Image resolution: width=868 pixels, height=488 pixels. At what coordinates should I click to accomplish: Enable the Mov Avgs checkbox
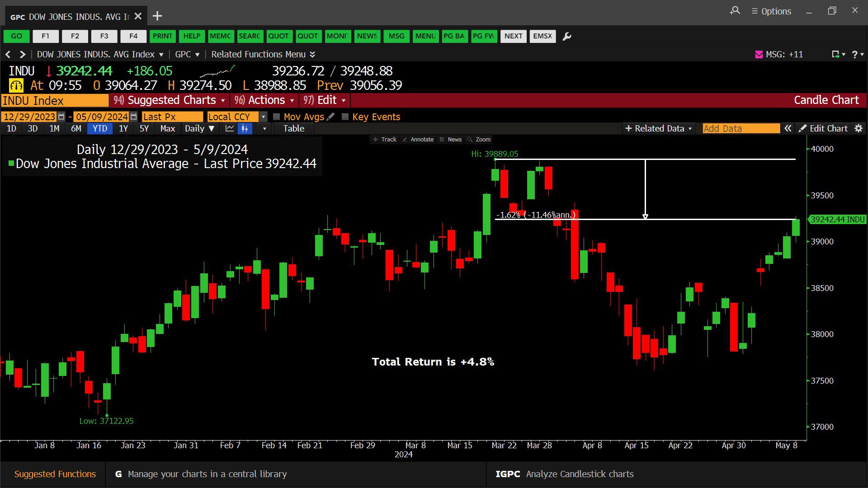click(x=277, y=117)
